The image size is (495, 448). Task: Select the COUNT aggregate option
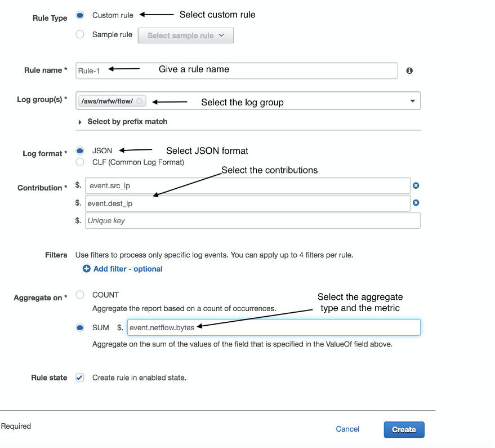(x=80, y=295)
